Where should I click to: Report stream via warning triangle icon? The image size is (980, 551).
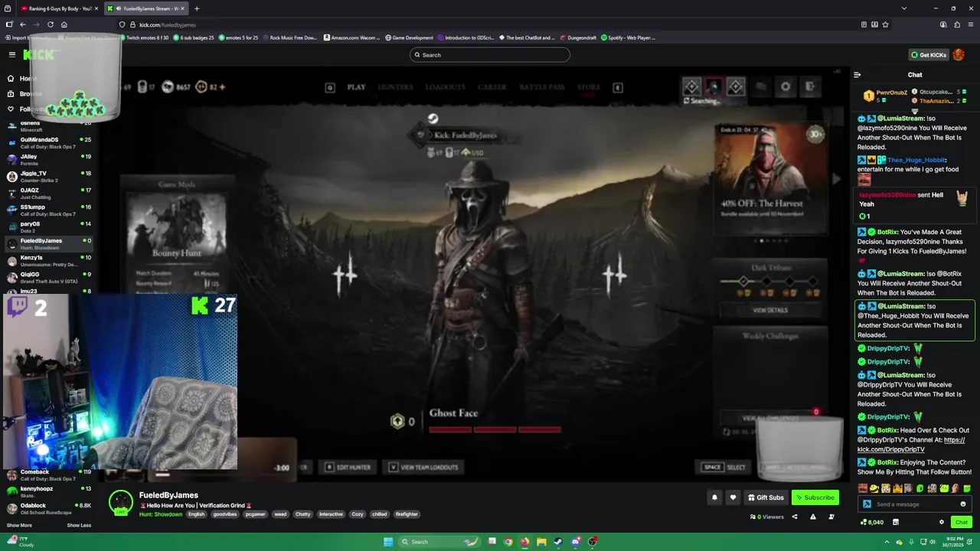812,517
